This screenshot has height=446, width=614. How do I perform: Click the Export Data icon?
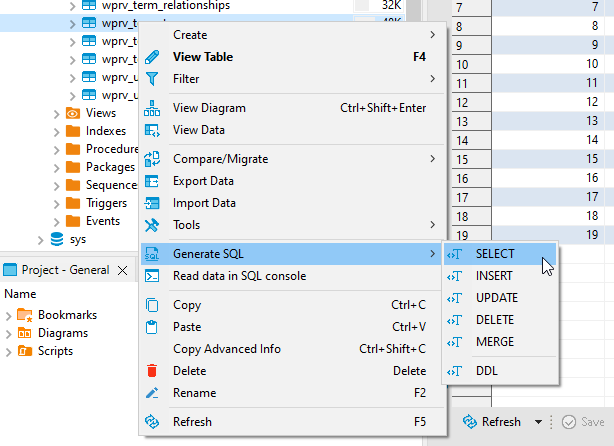152,181
